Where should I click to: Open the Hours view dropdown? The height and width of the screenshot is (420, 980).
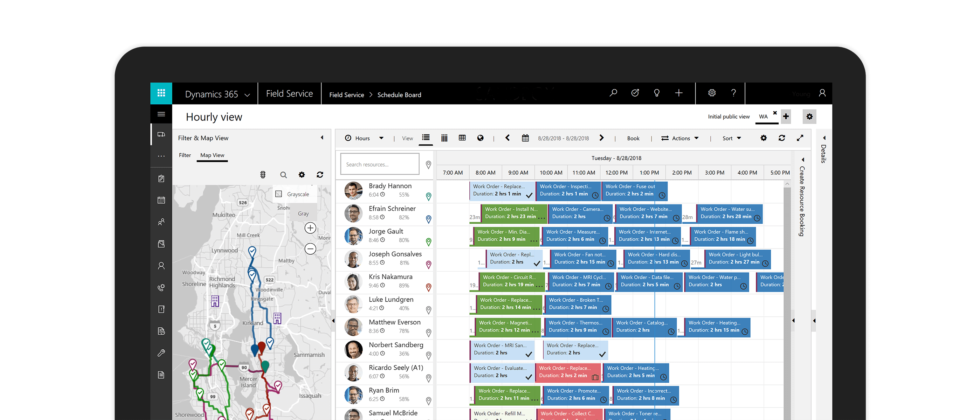pos(365,138)
